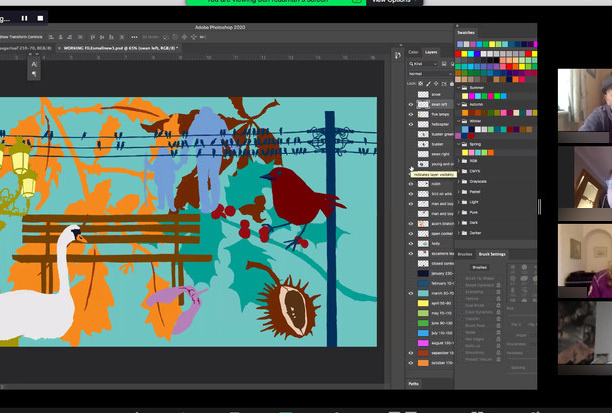This screenshot has height=413, width=612.
Task: Click the View Options button at top
Action: (391, 2)
